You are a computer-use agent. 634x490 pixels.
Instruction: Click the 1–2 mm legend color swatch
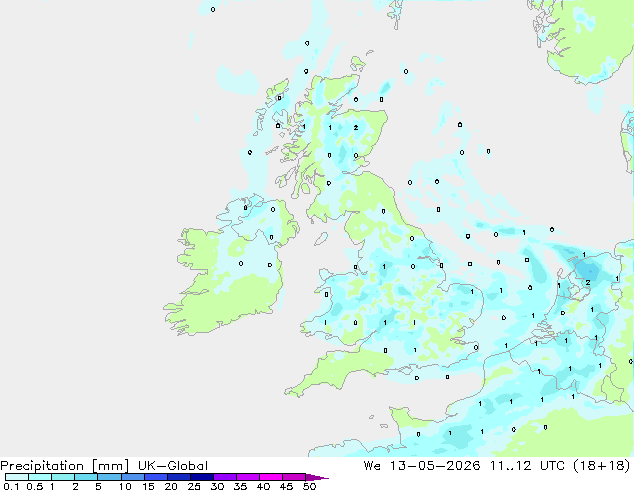click(x=63, y=477)
